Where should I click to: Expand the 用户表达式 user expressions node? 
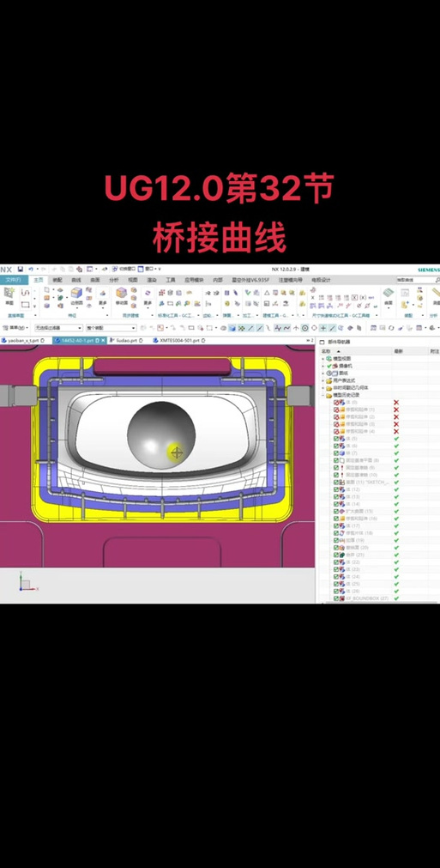click(323, 381)
